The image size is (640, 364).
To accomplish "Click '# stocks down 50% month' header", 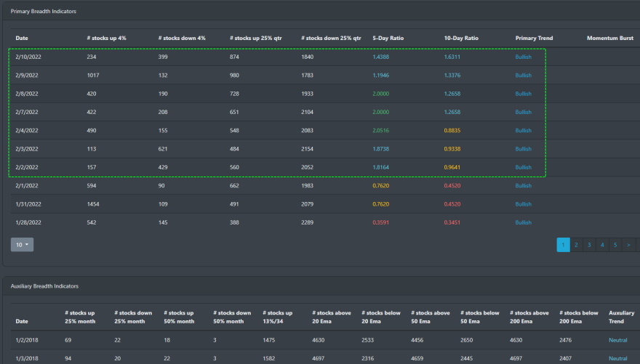I will [232, 317].
